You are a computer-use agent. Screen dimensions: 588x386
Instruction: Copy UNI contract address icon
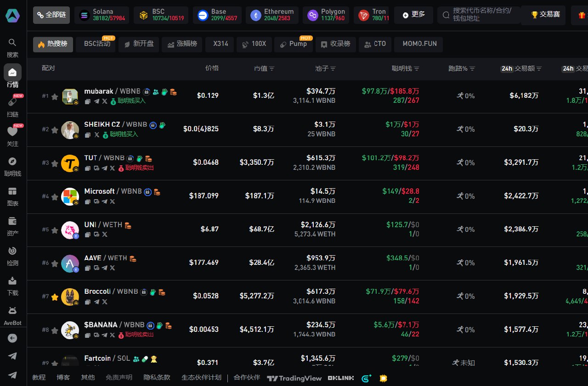point(87,235)
